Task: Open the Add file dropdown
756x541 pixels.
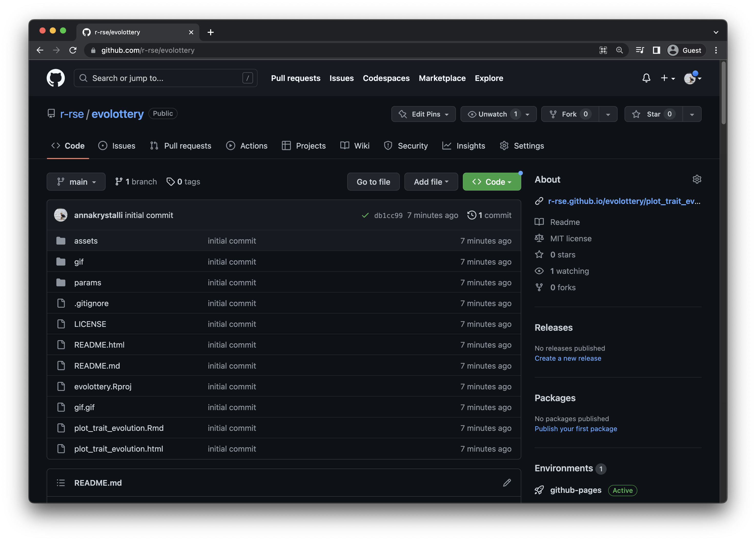Action: [x=431, y=182]
